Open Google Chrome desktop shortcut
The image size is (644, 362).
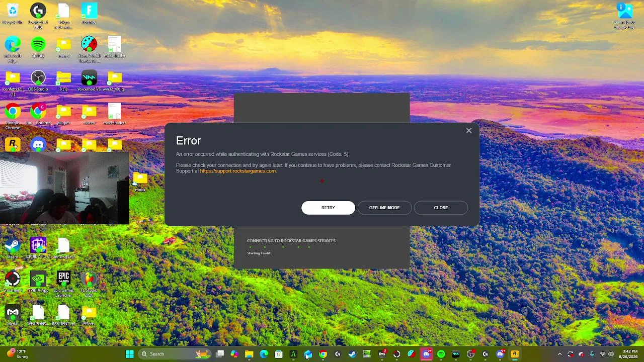[13, 117]
